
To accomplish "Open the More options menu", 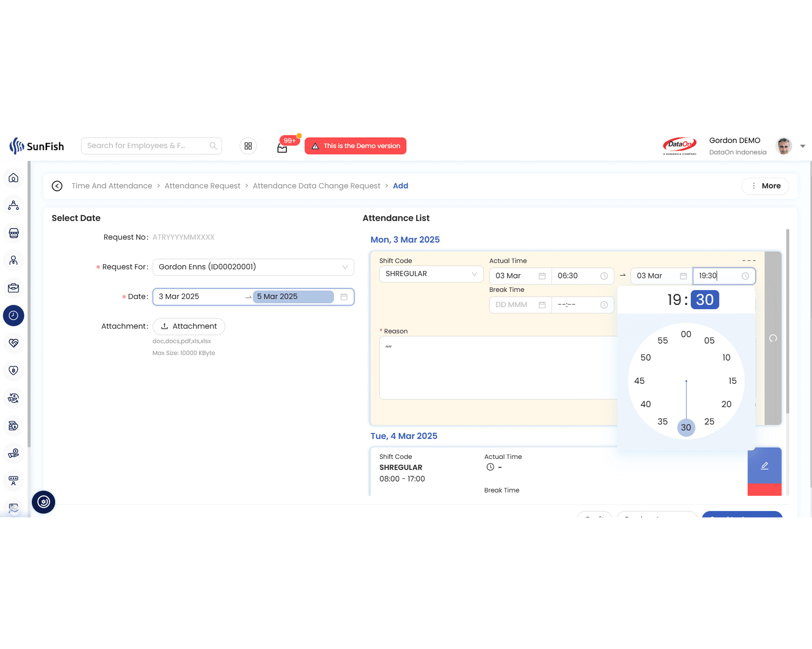I will pyautogui.click(x=765, y=186).
